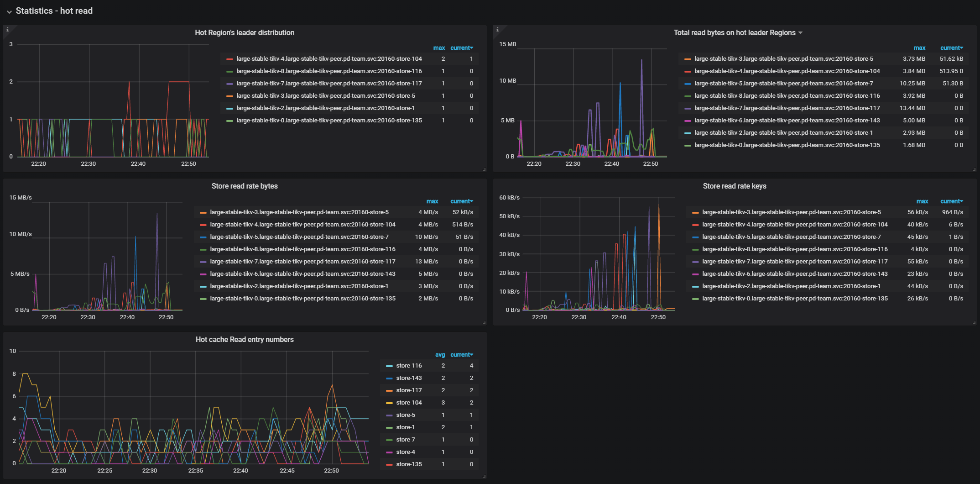This screenshot has width=980, height=484.
Task: Click the teal legend line icon for tikv-2 store-1 in Store read rate keys
Action: tap(695, 286)
